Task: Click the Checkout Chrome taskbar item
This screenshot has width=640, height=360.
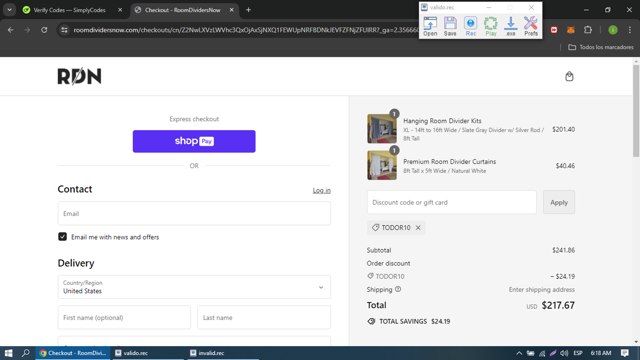Action: (x=73, y=353)
